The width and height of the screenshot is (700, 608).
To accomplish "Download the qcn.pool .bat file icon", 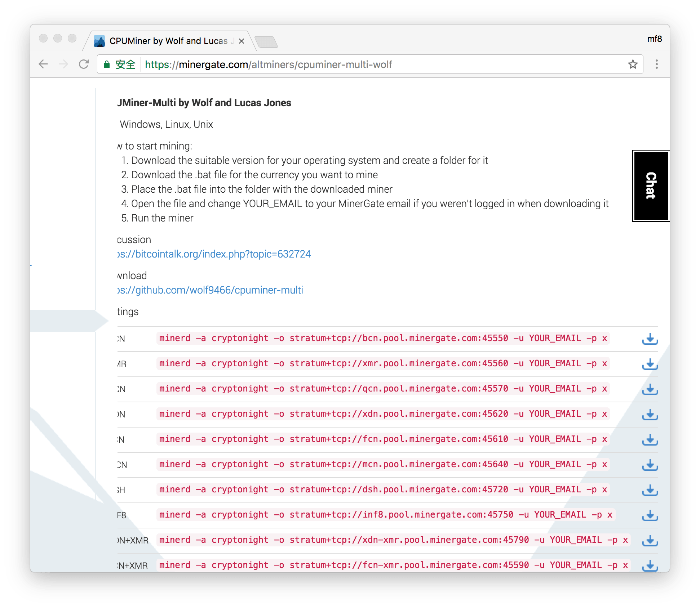I will tap(650, 389).
